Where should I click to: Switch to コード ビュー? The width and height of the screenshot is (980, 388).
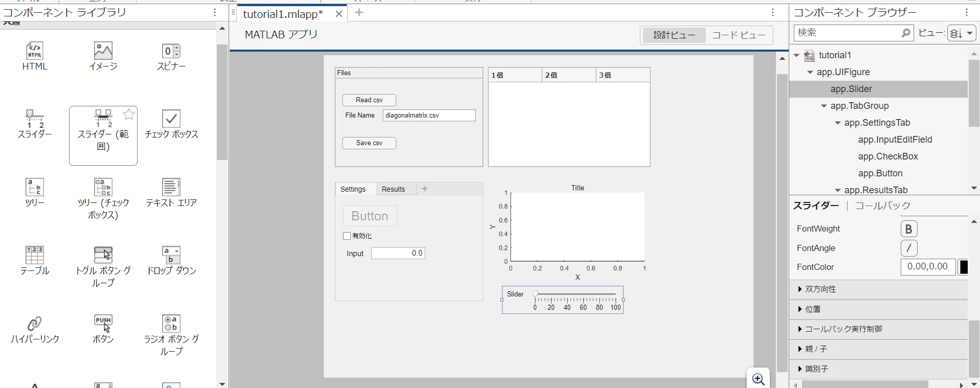(739, 35)
